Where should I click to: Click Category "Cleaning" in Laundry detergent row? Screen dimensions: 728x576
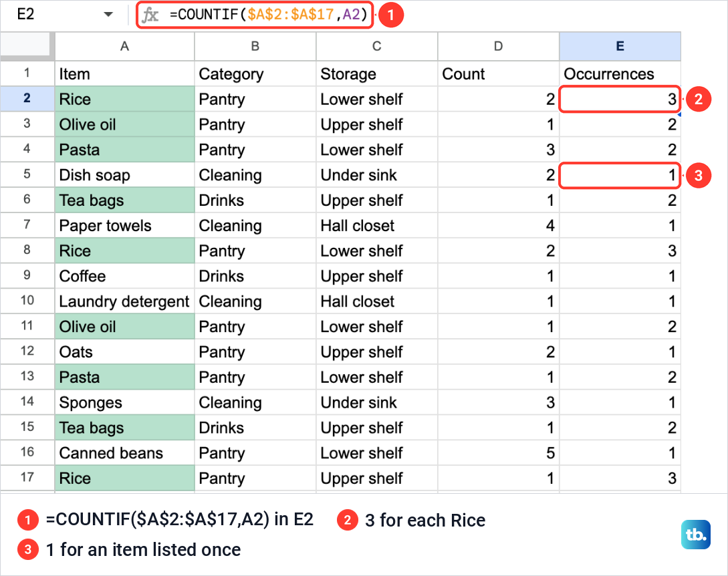point(255,301)
